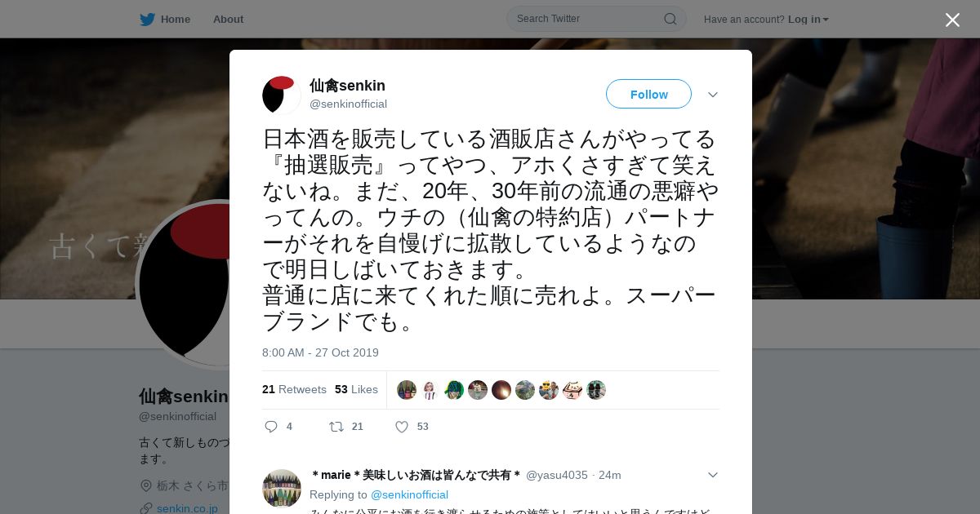Expand the tweet options chevron beside Follow
980x514 pixels.
click(712, 95)
